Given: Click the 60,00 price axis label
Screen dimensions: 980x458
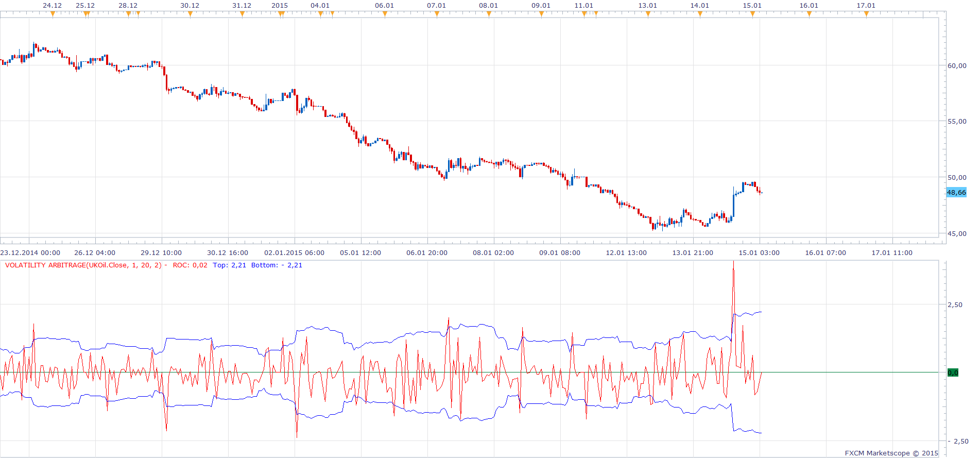Looking at the screenshot, I should pos(957,65).
